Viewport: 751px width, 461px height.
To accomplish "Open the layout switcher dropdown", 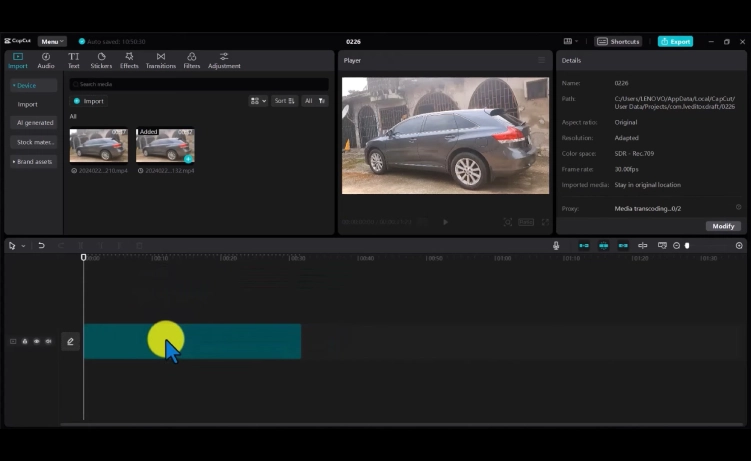I will 570,42.
